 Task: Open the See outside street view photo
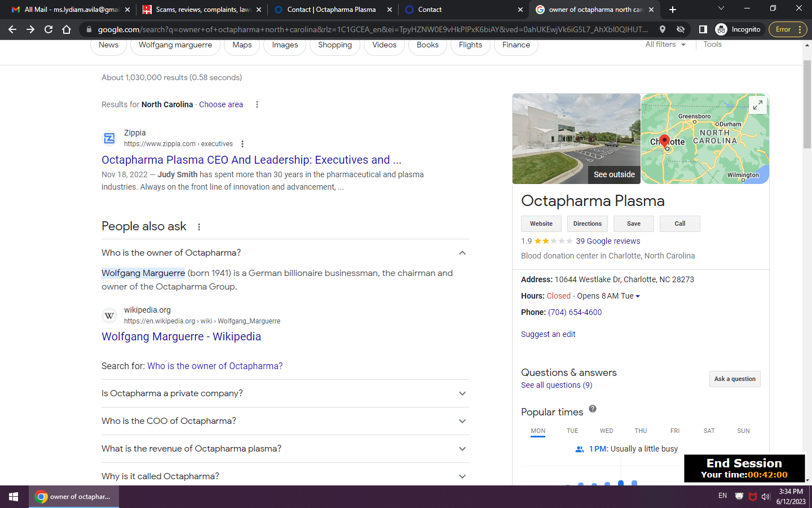576,139
